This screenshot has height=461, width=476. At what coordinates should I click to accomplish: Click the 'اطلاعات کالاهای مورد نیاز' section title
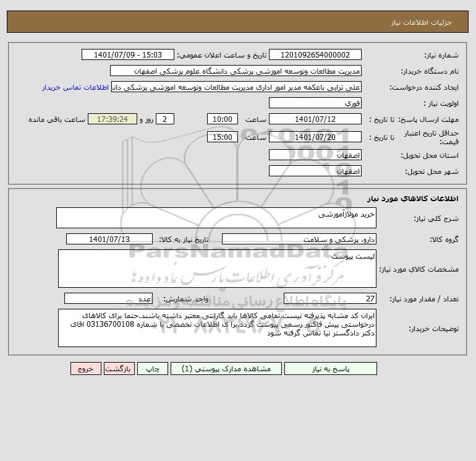(413, 199)
